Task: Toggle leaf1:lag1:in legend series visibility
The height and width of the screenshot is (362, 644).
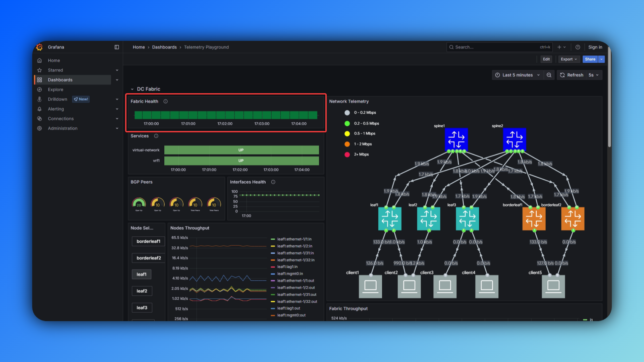Action: tap(287, 267)
